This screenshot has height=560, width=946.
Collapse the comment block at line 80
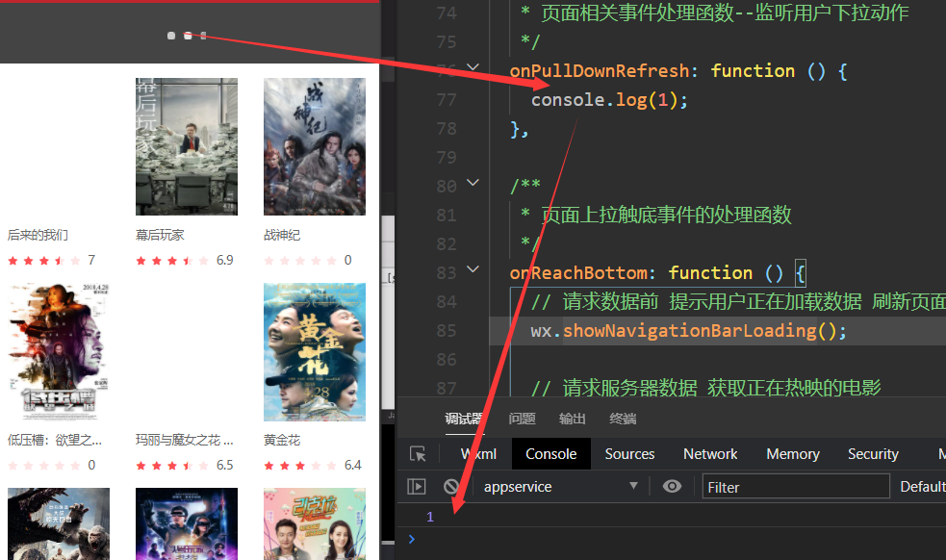473,182
